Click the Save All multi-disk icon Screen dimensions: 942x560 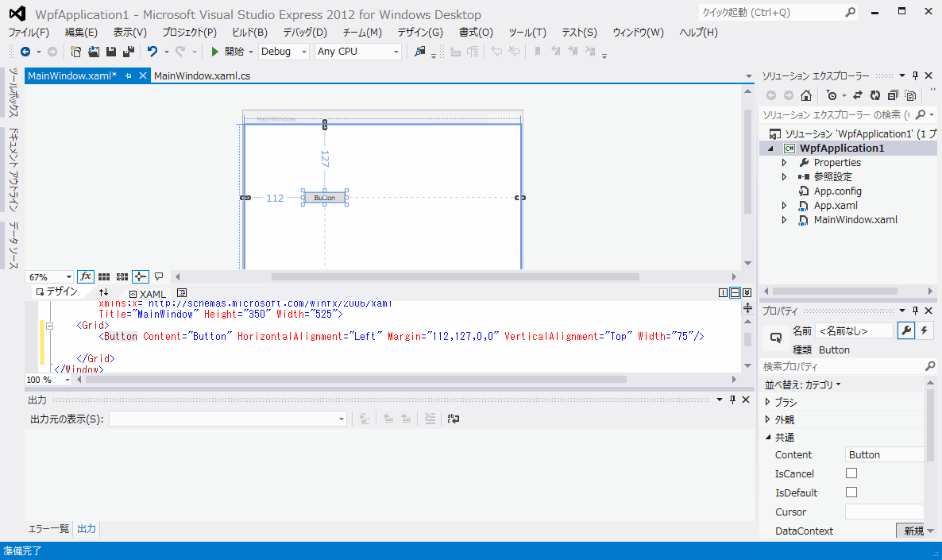pyautogui.click(x=129, y=52)
